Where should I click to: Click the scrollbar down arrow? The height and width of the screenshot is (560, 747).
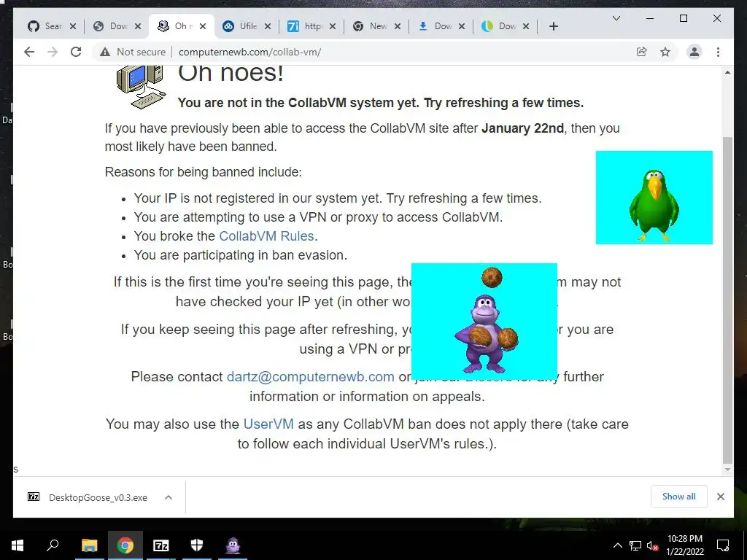[727, 470]
